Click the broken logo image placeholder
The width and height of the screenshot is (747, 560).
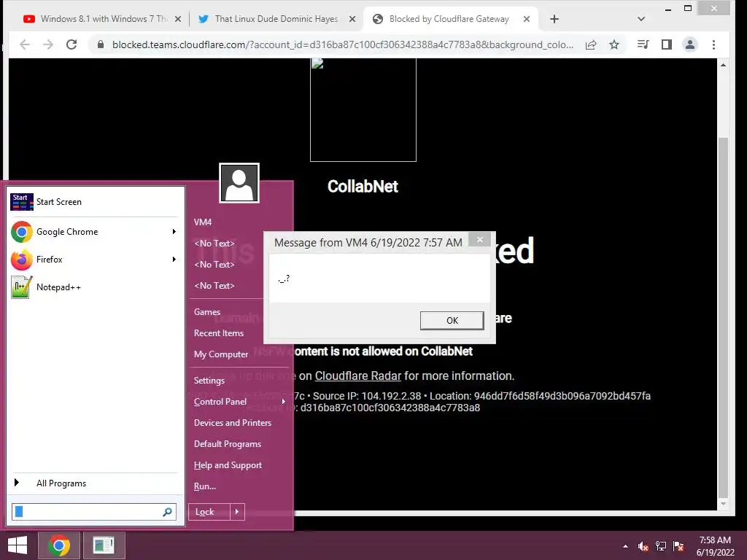click(363, 110)
